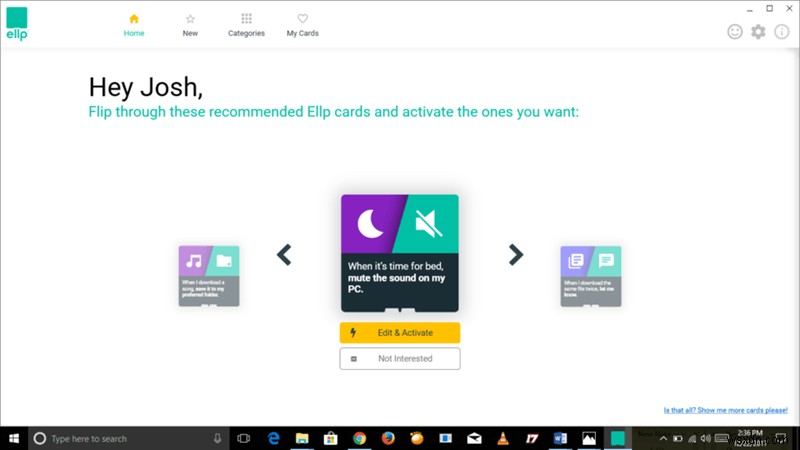Open Microsoft Word on taskbar
The height and width of the screenshot is (450, 800).
point(560,438)
